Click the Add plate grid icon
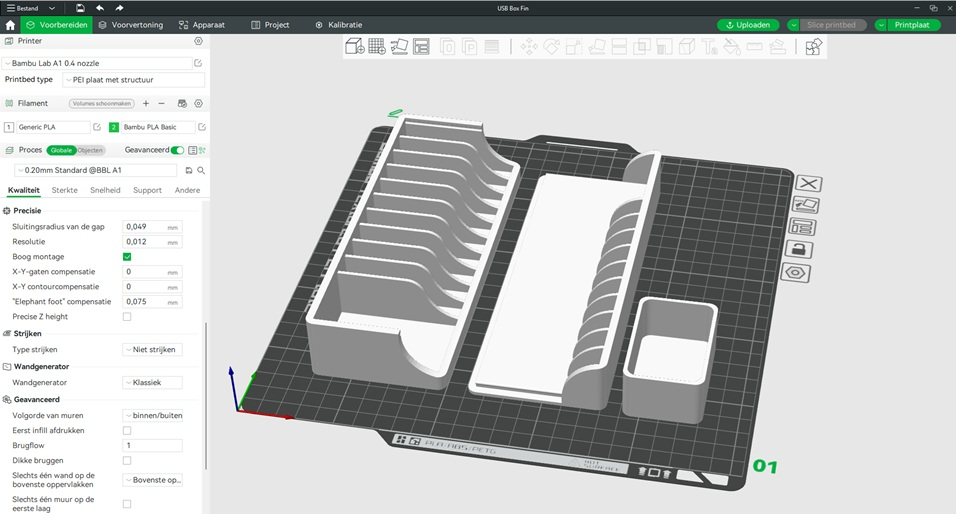The image size is (956, 514). coord(377,46)
